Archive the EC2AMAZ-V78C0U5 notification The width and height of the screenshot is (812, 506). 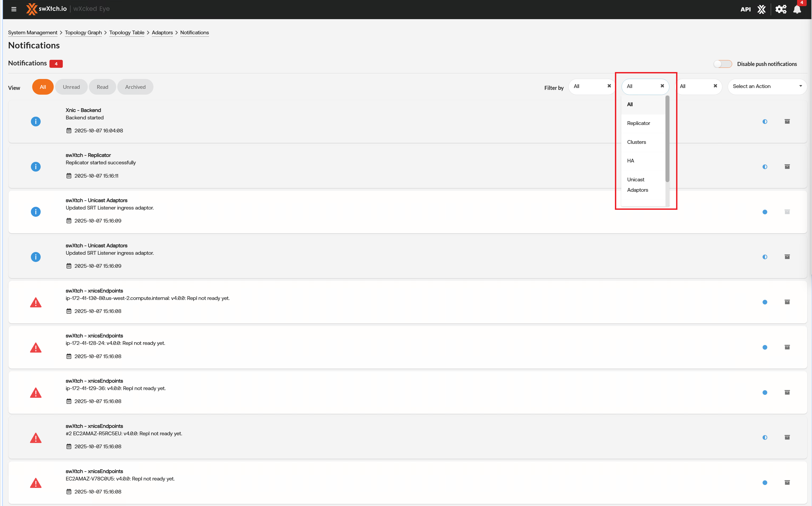click(787, 483)
